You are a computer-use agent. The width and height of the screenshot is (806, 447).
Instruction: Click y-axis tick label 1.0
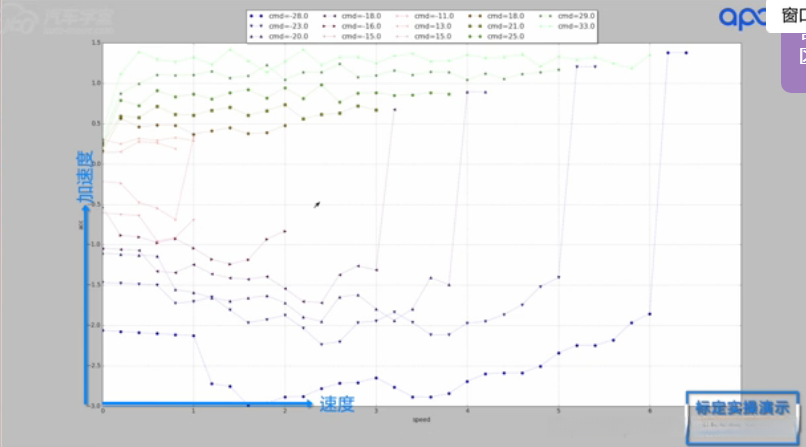point(96,83)
